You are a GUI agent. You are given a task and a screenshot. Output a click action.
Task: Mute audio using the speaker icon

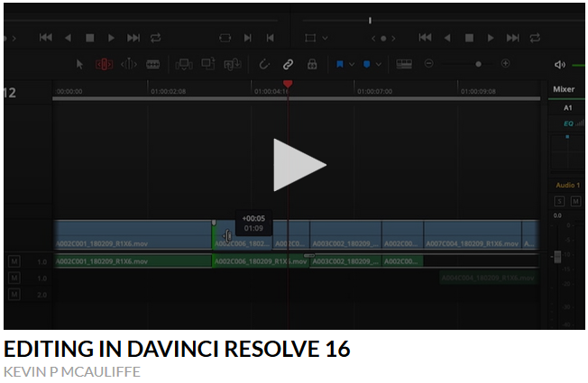(x=560, y=65)
